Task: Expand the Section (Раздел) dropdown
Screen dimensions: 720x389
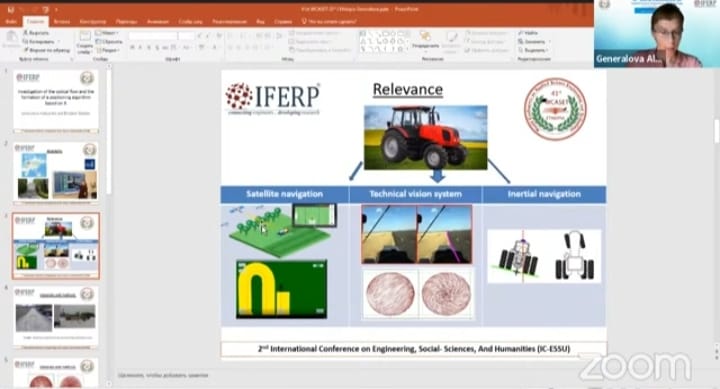Action: coord(108,50)
